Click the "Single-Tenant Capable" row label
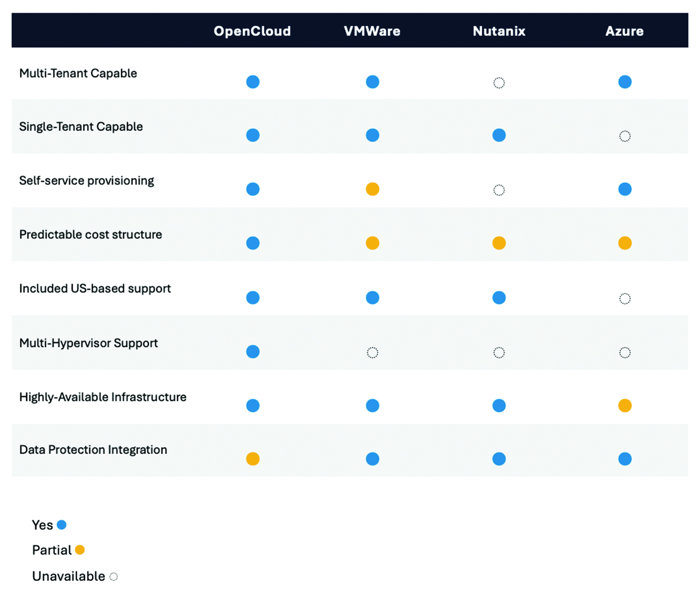 [81, 127]
